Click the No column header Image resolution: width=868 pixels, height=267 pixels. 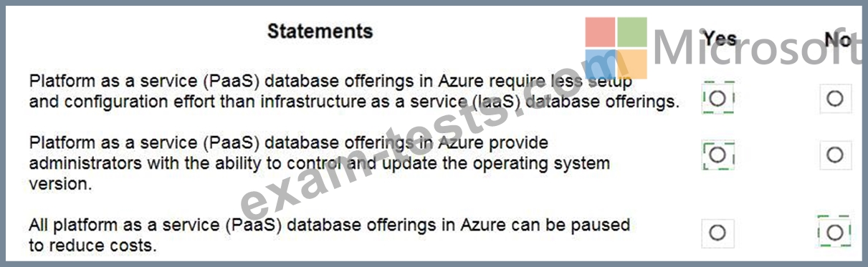click(836, 39)
